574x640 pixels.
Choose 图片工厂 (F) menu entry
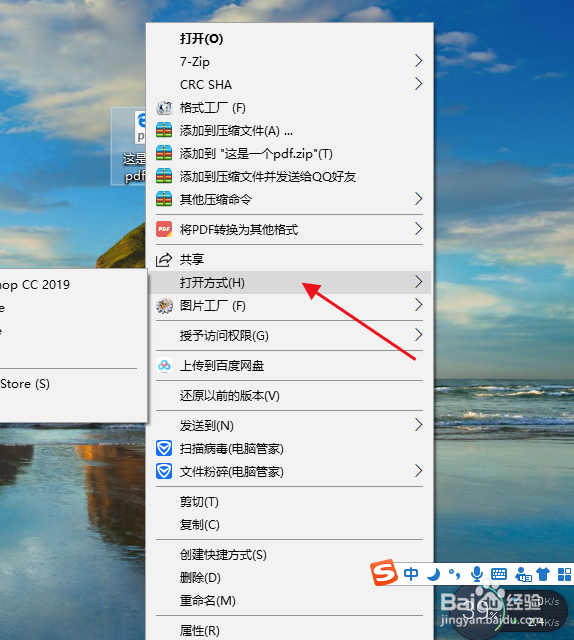pos(289,306)
